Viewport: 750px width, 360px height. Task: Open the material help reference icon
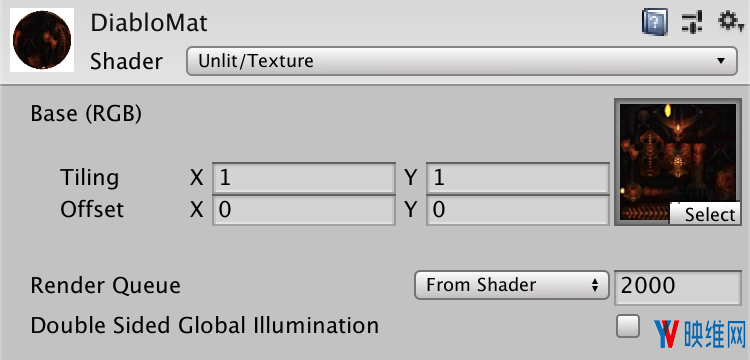655,22
